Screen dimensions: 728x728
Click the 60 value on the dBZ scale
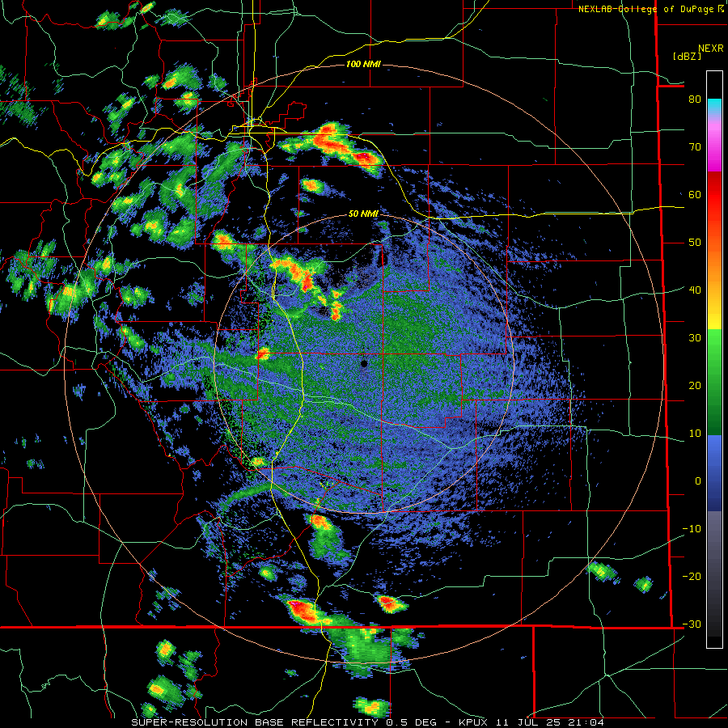(x=695, y=194)
